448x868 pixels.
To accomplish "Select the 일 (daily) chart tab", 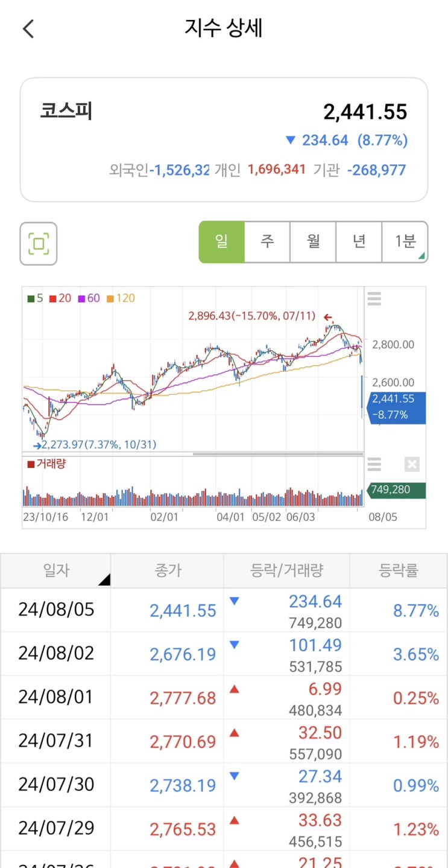I will pyautogui.click(x=222, y=242).
